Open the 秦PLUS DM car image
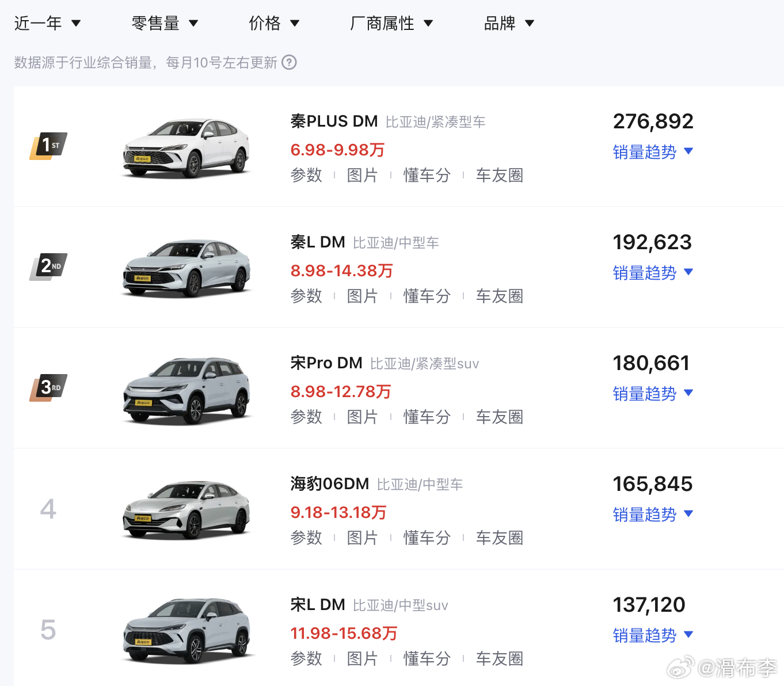The height and width of the screenshot is (686, 784). click(187, 148)
